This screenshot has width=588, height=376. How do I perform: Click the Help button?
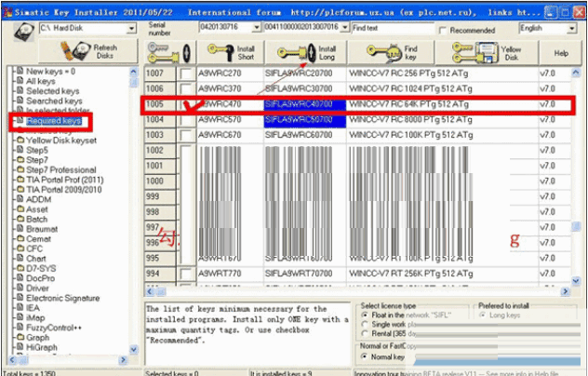(x=561, y=53)
